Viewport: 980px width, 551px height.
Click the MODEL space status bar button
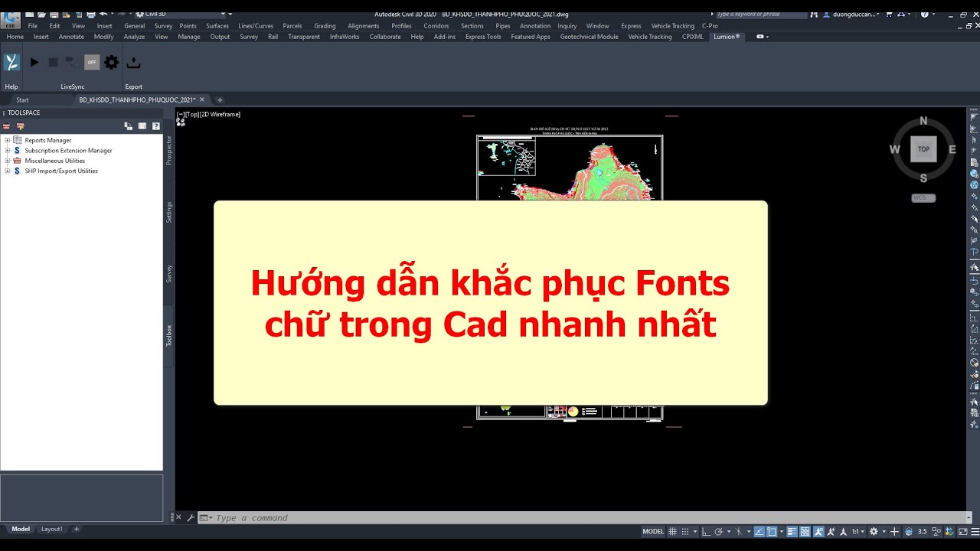pos(653,531)
